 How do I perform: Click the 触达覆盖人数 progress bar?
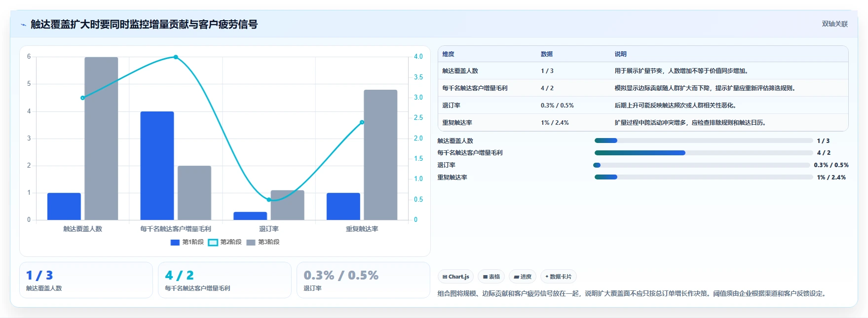(704, 141)
